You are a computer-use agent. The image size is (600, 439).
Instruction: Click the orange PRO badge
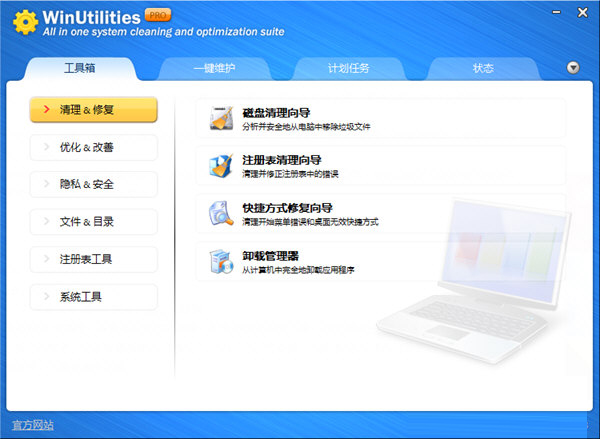coord(158,15)
